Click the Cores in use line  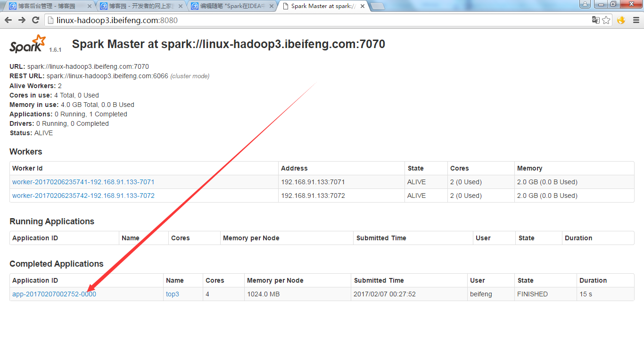pyautogui.click(x=54, y=95)
